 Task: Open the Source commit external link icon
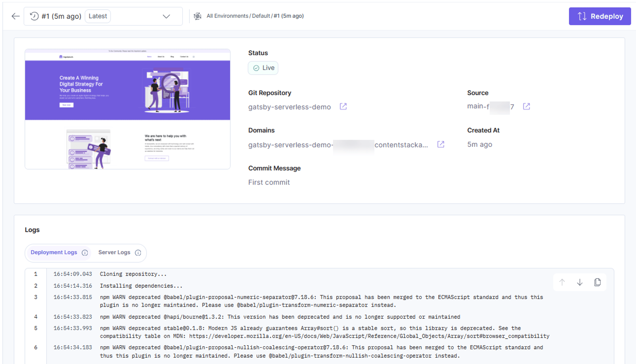tap(527, 106)
